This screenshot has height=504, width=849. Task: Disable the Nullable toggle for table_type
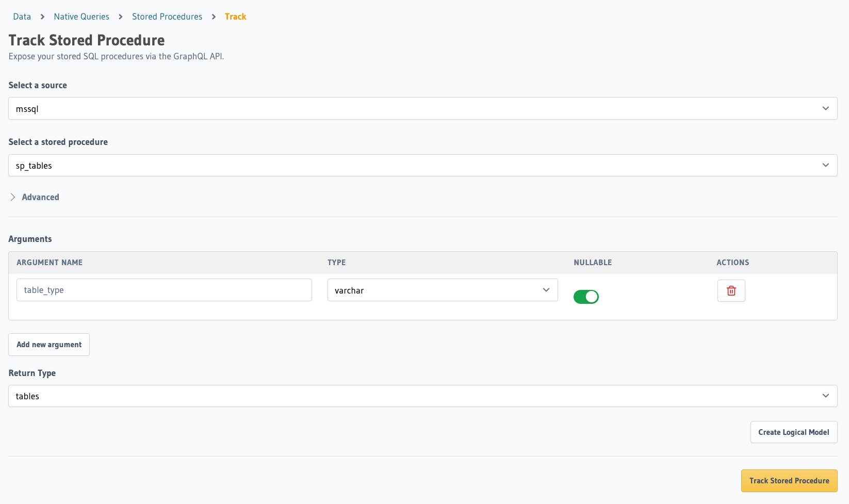[586, 296]
